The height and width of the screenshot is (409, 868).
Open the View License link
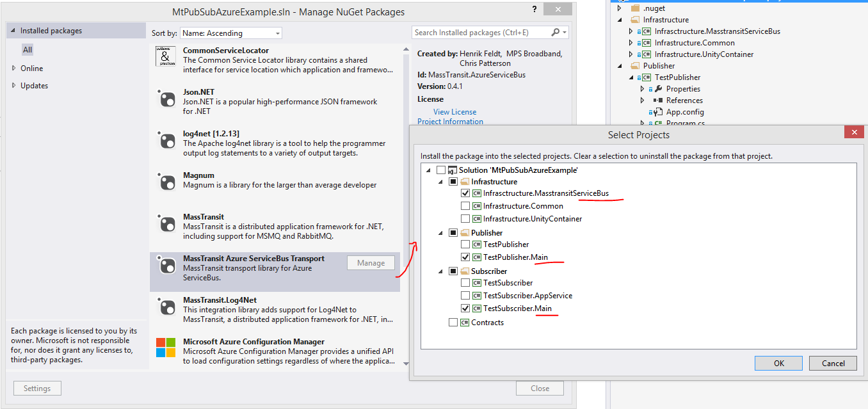click(454, 112)
